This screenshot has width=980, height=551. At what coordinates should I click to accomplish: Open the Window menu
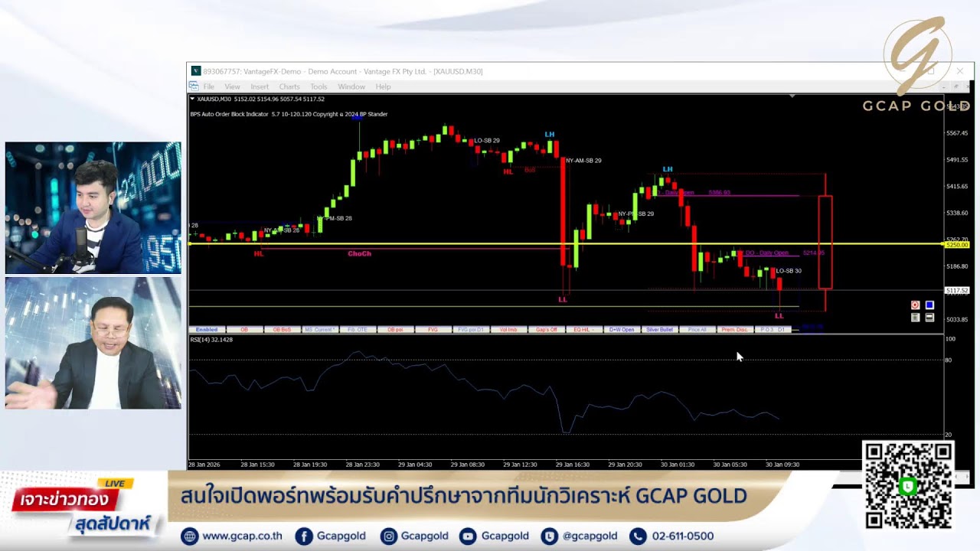[351, 86]
